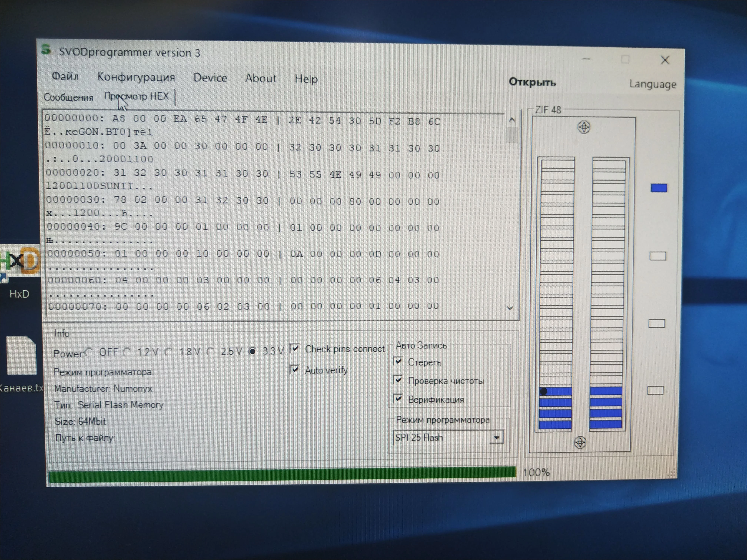The width and height of the screenshot is (747, 560).
Task: Click the black pin-1 dot on ZIF socket
Action: pyautogui.click(x=544, y=391)
